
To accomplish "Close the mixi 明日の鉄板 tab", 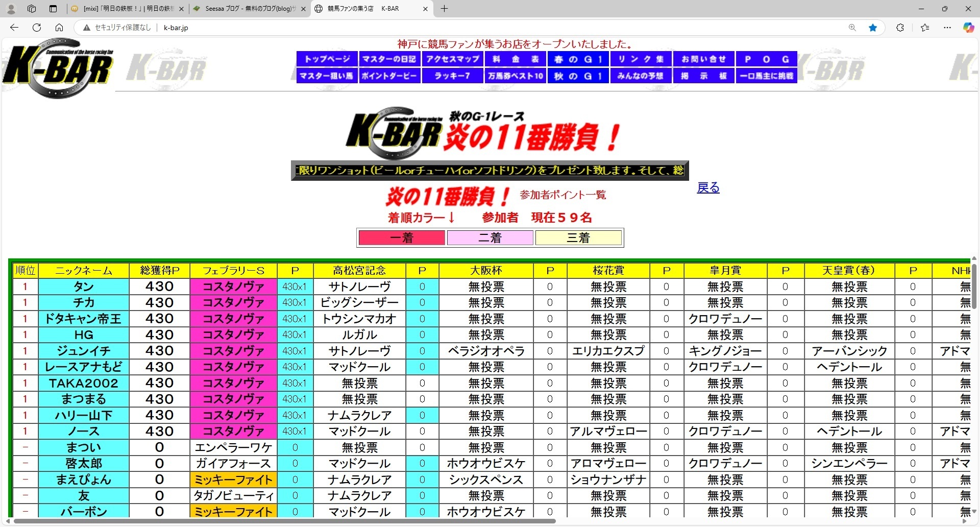I will pyautogui.click(x=181, y=9).
